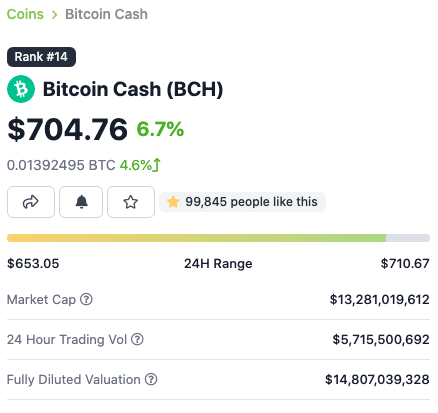Open Market Cap help question icon
This screenshot has height=413, width=438.
point(86,299)
